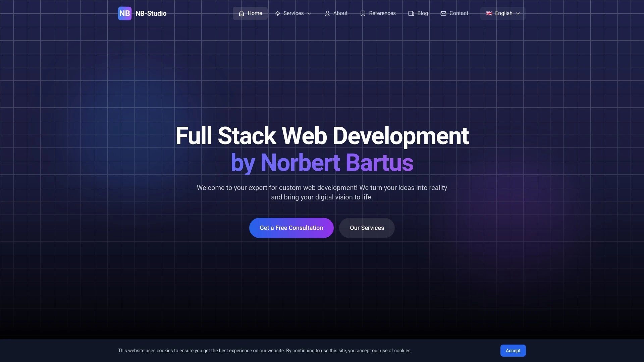Image resolution: width=644 pixels, height=362 pixels.
Task: Accept the cookie notice
Action: [513, 351]
